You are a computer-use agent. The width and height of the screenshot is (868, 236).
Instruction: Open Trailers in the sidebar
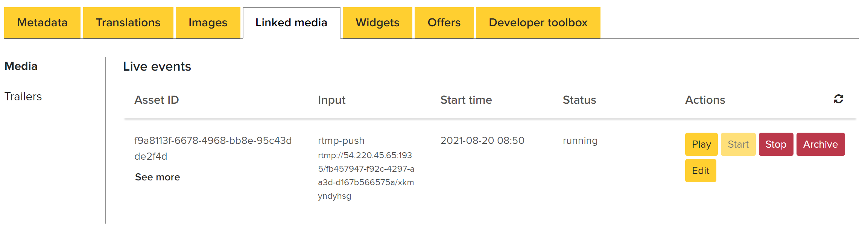23,97
